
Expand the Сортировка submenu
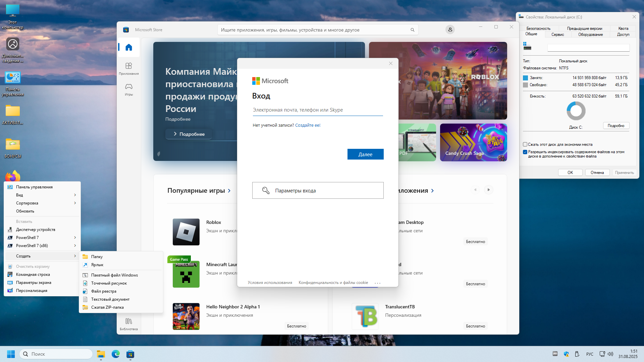click(x=42, y=203)
